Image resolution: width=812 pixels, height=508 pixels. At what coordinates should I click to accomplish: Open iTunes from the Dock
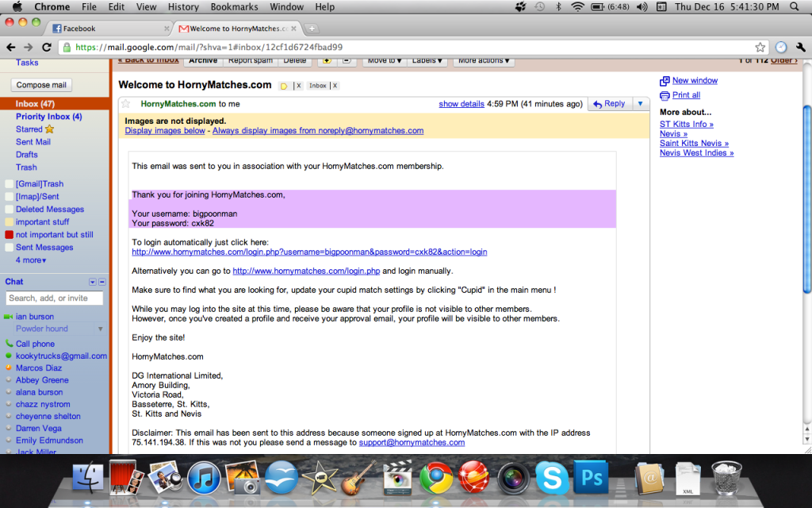click(204, 478)
